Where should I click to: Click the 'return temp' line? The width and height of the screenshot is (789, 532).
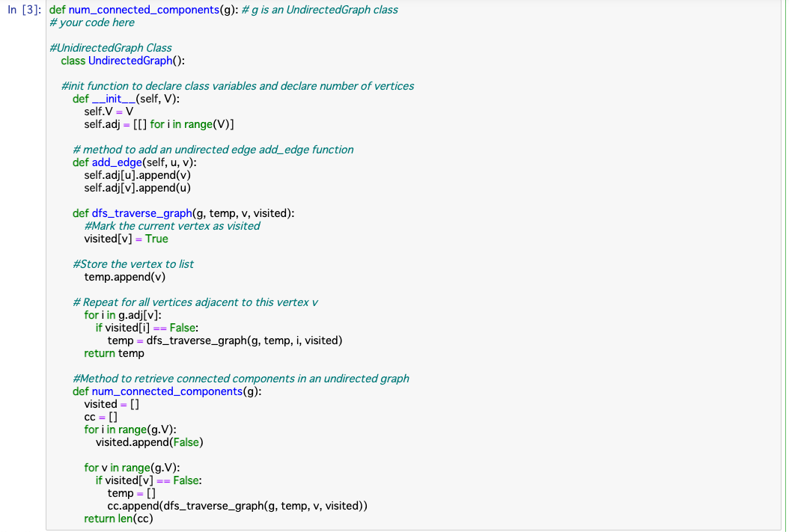tap(115, 353)
